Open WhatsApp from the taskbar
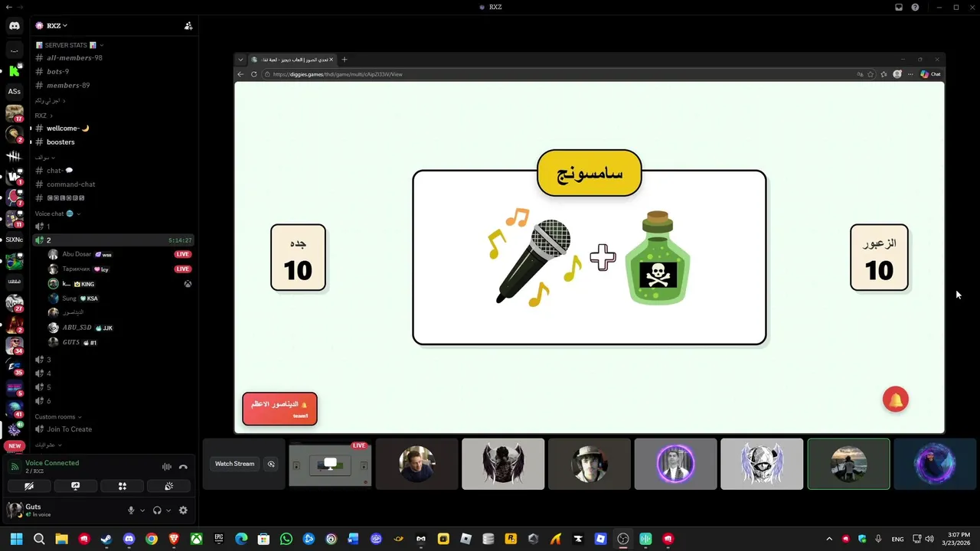The width and height of the screenshot is (980, 551). coord(286,539)
